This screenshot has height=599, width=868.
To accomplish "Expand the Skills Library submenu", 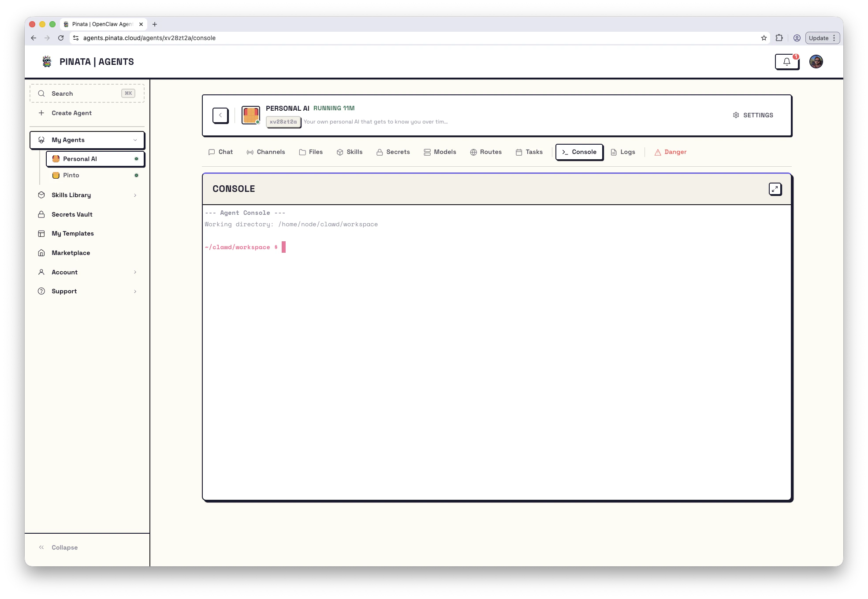I will pyautogui.click(x=135, y=195).
